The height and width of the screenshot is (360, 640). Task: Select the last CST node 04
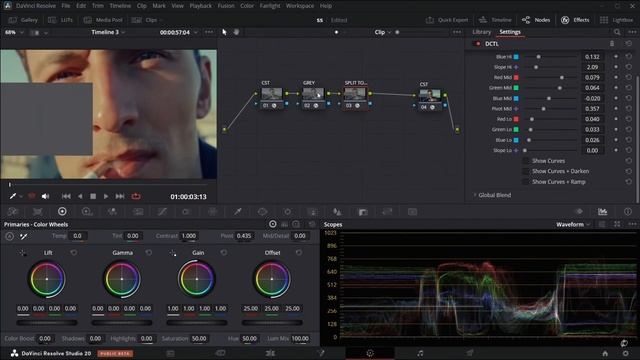(430, 100)
